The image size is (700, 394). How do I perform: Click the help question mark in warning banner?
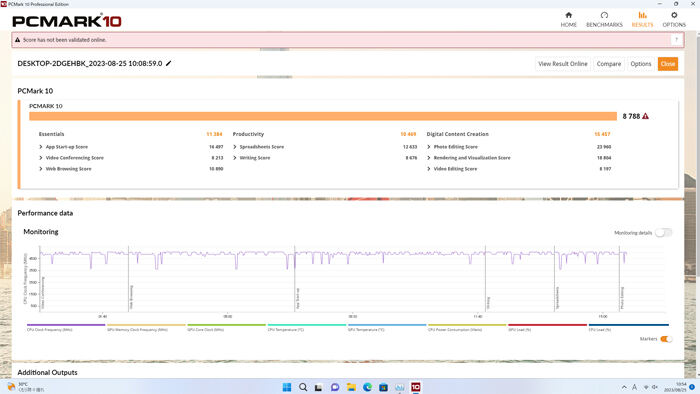pyautogui.click(x=676, y=40)
